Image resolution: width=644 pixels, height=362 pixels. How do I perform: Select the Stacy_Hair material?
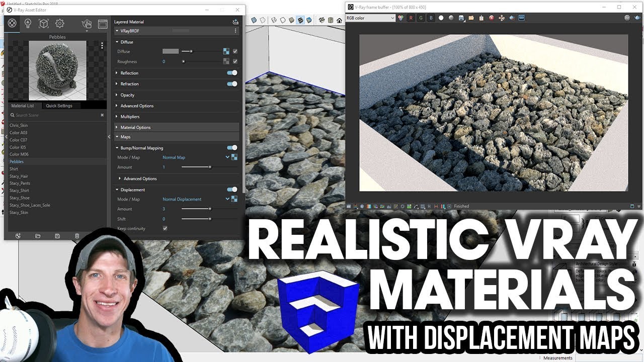19,176
